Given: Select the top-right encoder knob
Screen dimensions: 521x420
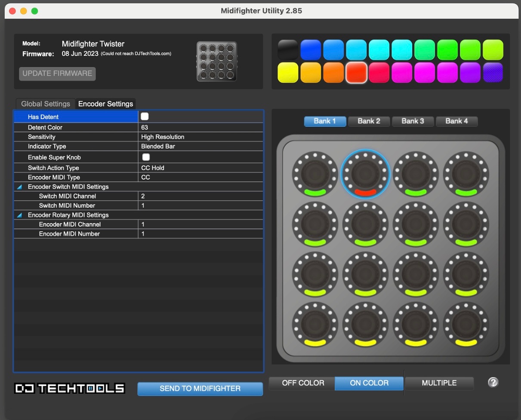Looking at the screenshot, I should 466,174.
